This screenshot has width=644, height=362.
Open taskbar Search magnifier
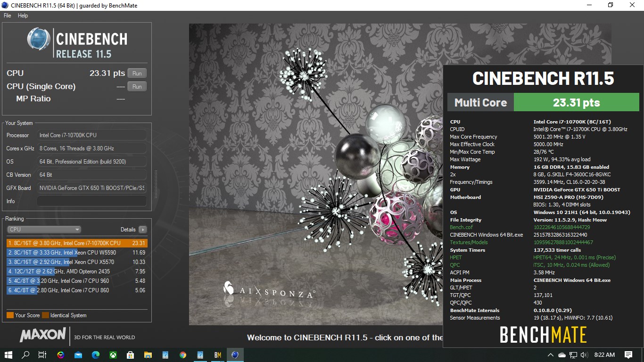(x=26, y=354)
